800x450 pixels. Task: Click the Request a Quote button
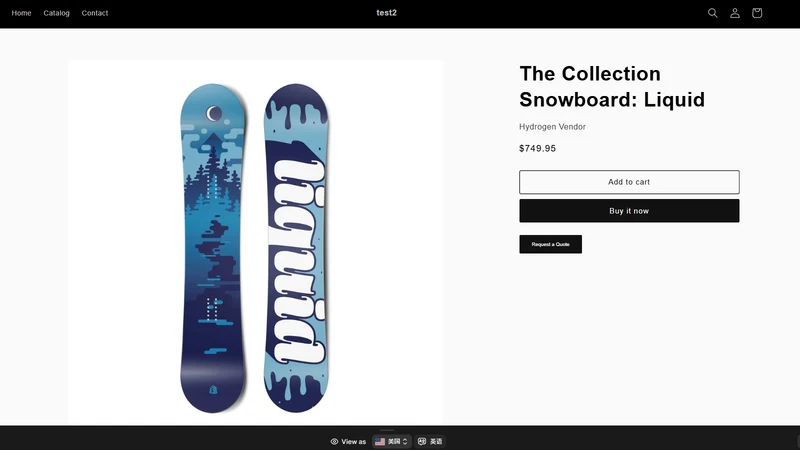click(551, 244)
